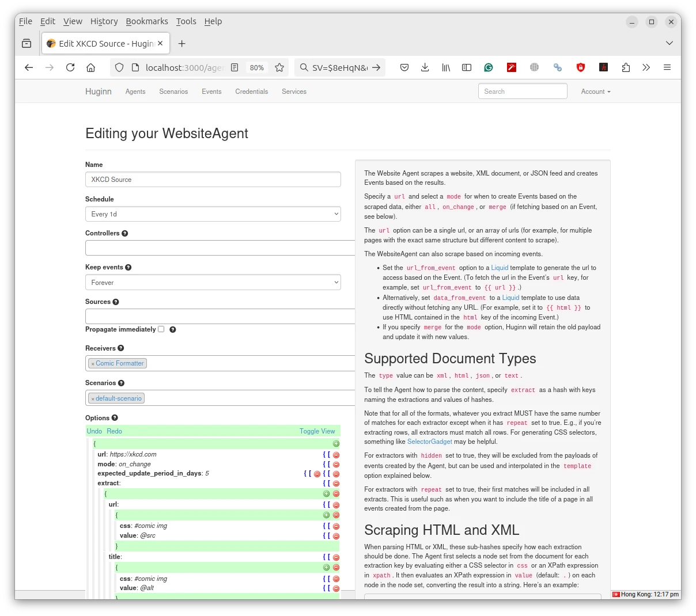
Task: Edit the agent Name field
Action: tap(213, 180)
